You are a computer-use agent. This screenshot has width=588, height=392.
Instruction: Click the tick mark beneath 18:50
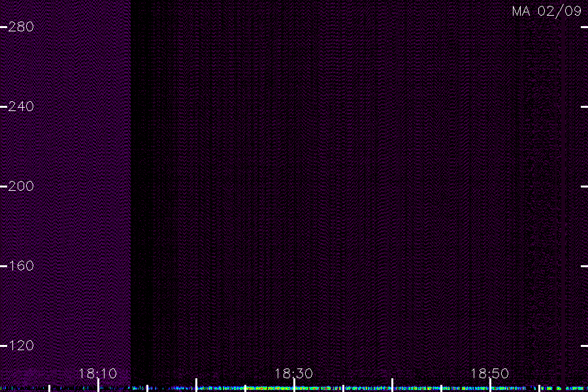point(490,385)
